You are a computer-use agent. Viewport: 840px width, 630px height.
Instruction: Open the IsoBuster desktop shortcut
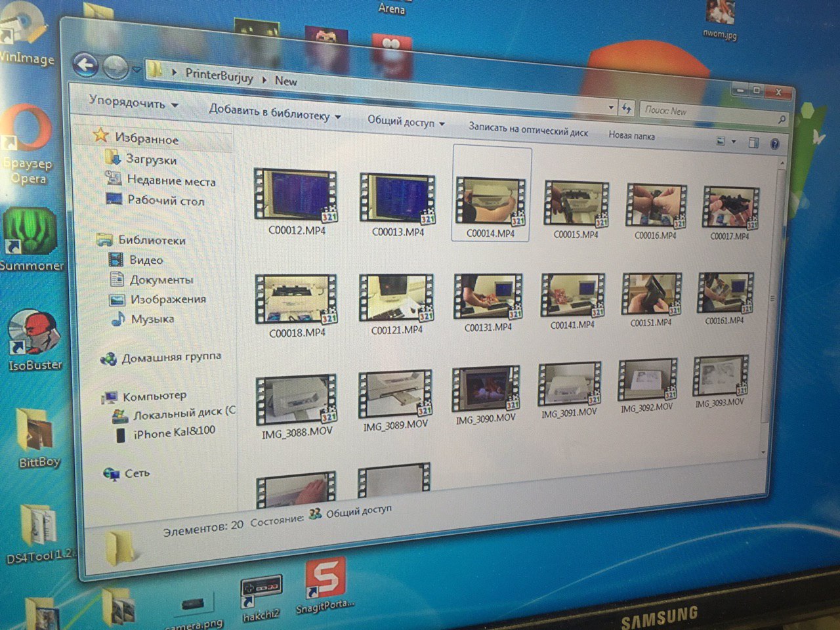(35, 340)
